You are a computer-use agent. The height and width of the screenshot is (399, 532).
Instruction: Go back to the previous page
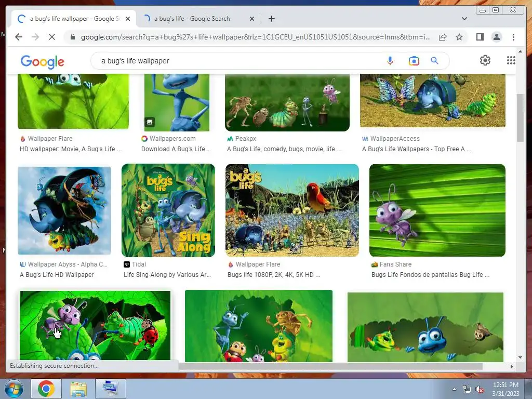coord(19,37)
